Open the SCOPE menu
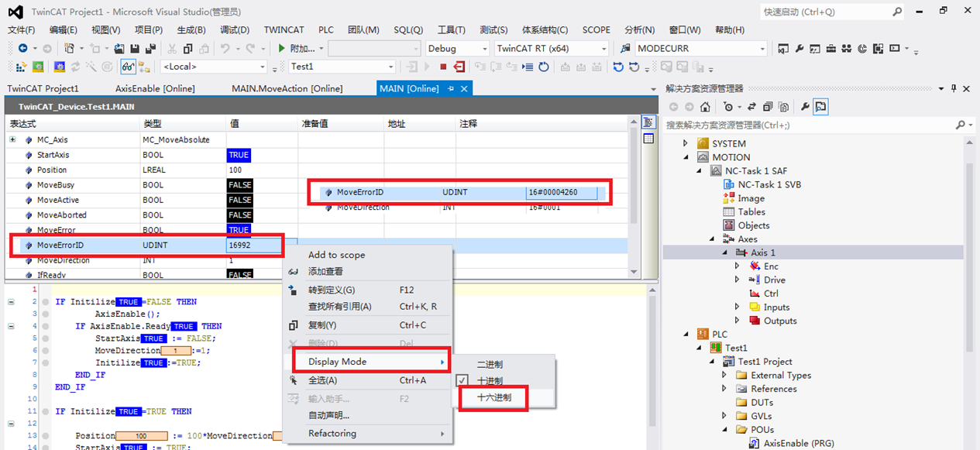The width and height of the screenshot is (980, 450). tap(597, 29)
